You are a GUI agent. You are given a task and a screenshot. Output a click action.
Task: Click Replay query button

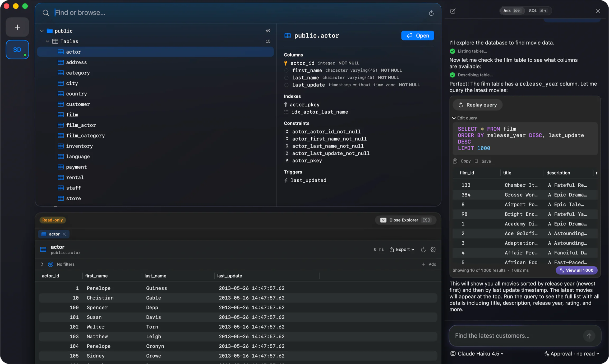pos(477,105)
